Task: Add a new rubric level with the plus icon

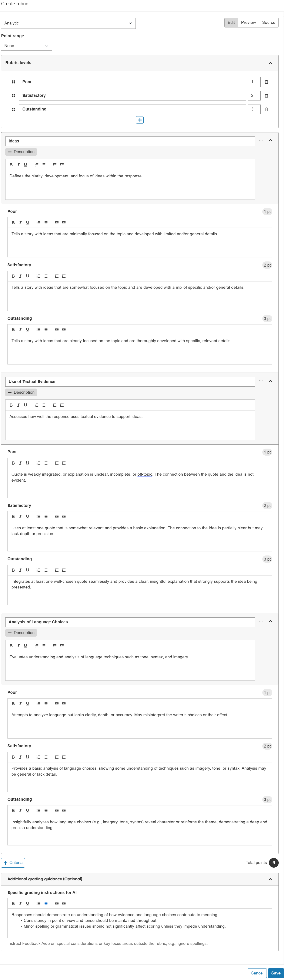Action: [x=140, y=120]
